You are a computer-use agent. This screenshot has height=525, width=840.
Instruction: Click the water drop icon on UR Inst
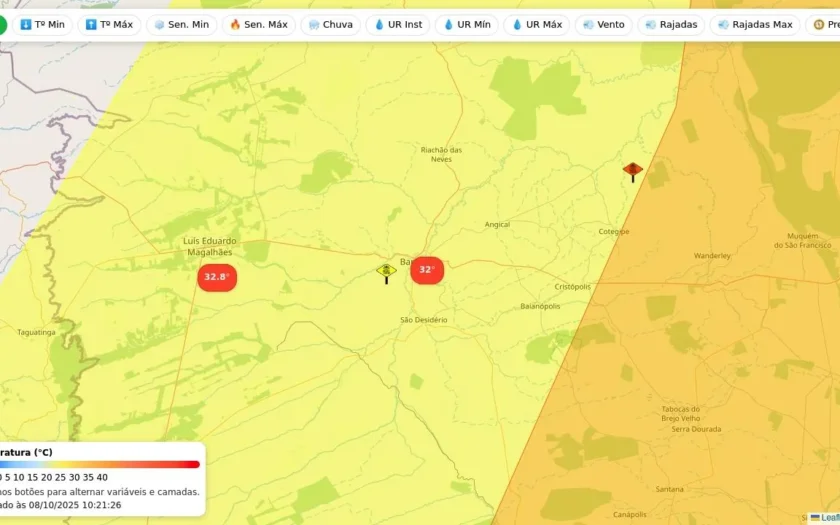point(379,25)
